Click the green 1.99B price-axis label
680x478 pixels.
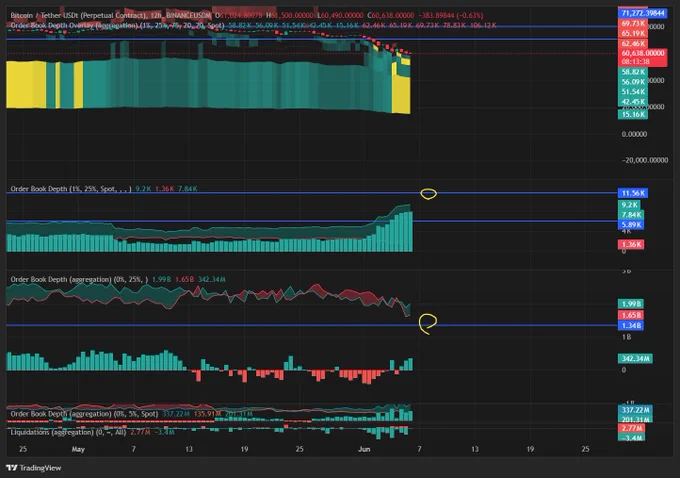[631, 304]
